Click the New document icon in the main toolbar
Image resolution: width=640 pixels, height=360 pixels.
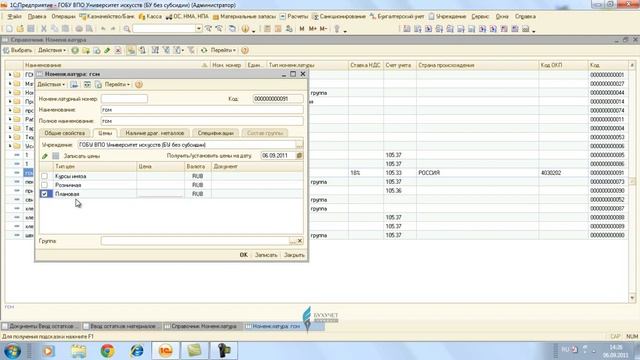pos(9,29)
